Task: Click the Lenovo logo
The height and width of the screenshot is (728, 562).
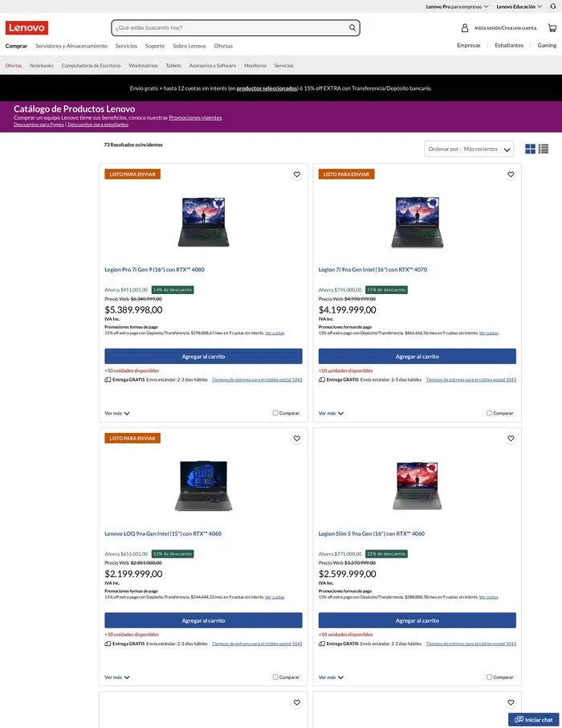Action: point(26,28)
